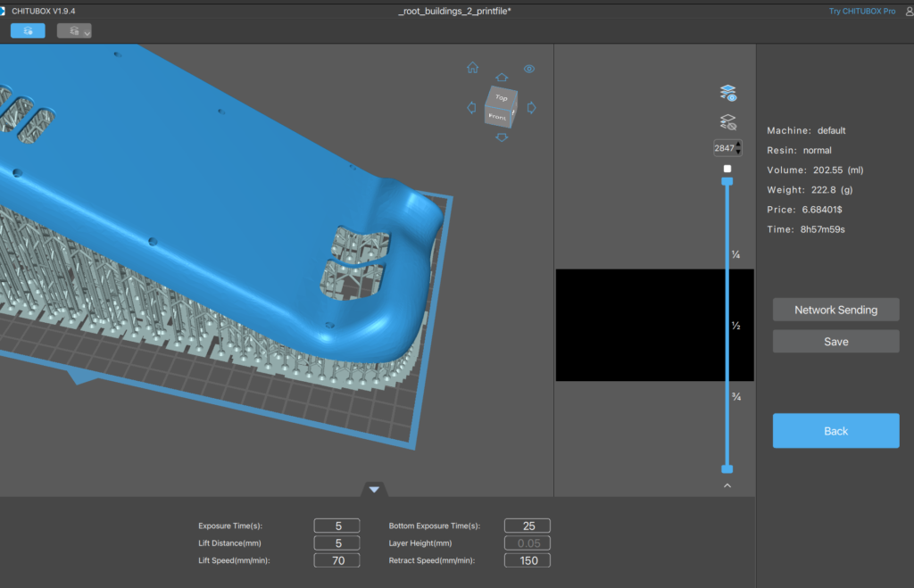Enable the show-layers icon with the blue eye

click(727, 93)
